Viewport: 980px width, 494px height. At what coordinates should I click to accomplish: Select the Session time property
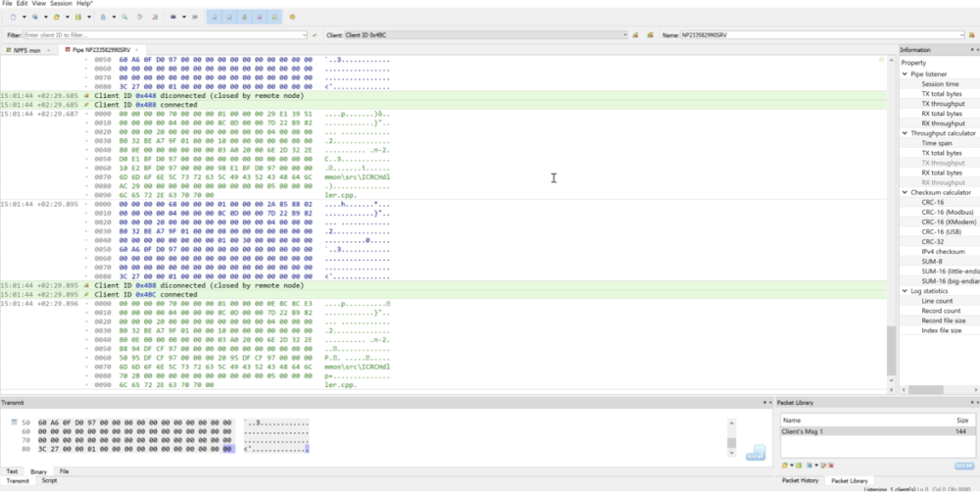[940, 83]
